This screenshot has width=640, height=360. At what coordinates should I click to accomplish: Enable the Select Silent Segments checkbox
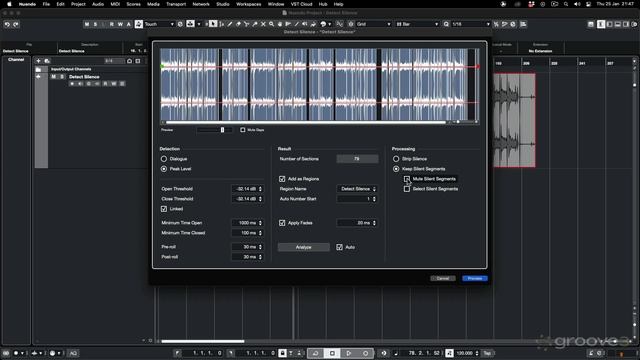[407, 189]
